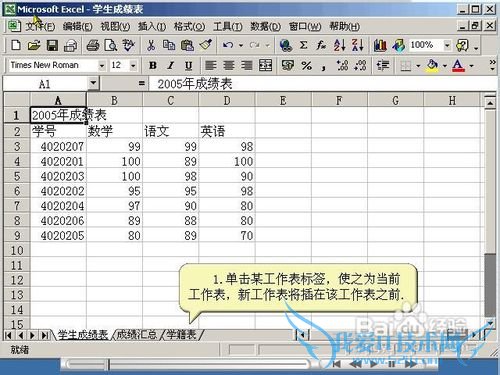Click the Copy icon

tap(169, 45)
